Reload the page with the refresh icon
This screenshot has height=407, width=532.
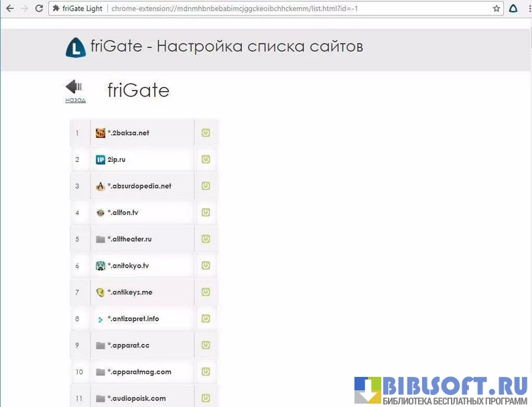tap(39, 9)
